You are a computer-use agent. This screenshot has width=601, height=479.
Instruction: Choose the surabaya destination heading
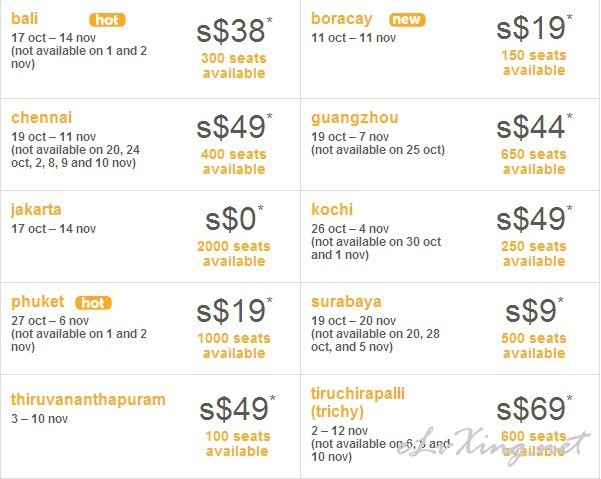click(346, 302)
